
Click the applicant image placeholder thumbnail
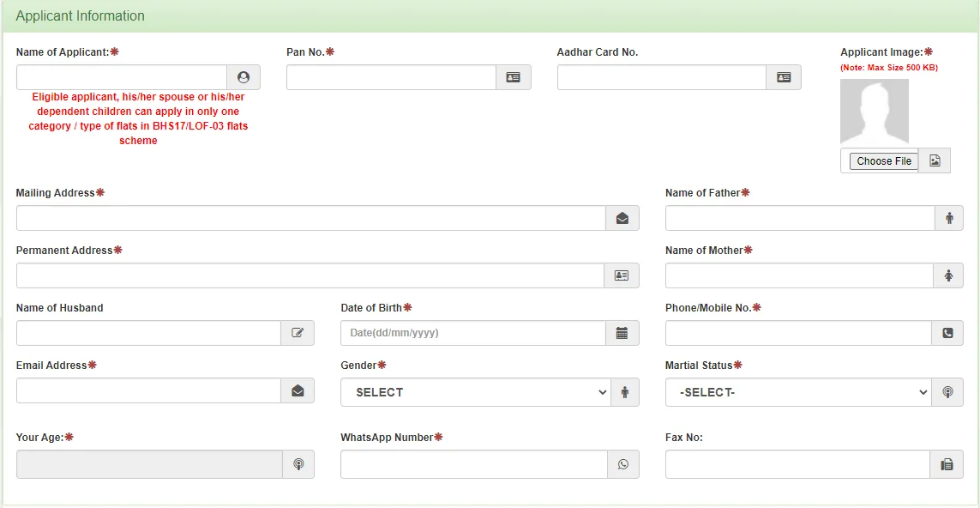tap(874, 112)
